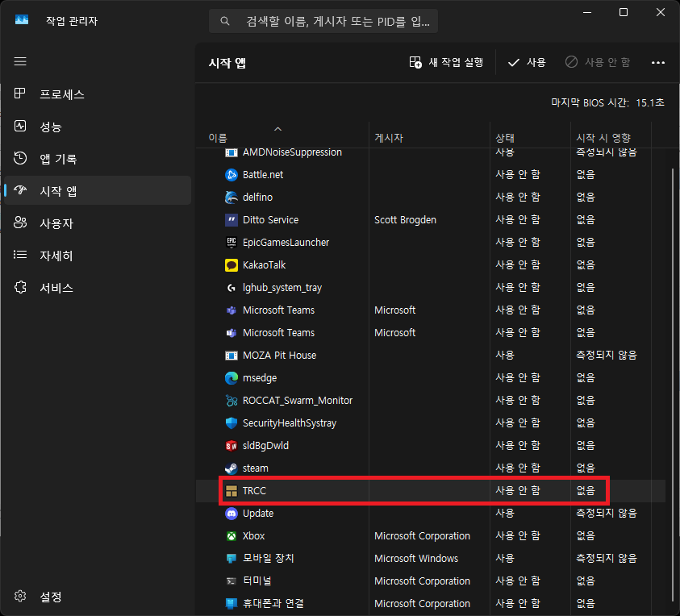Sort by the 이름 column header
Screen dimensions: 680x616
pos(218,138)
